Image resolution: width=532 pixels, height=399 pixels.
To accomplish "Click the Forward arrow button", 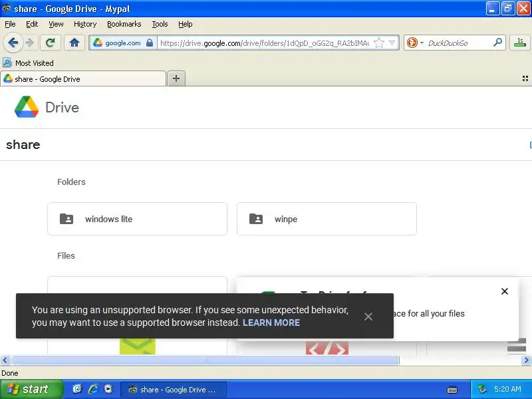I will (30, 43).
